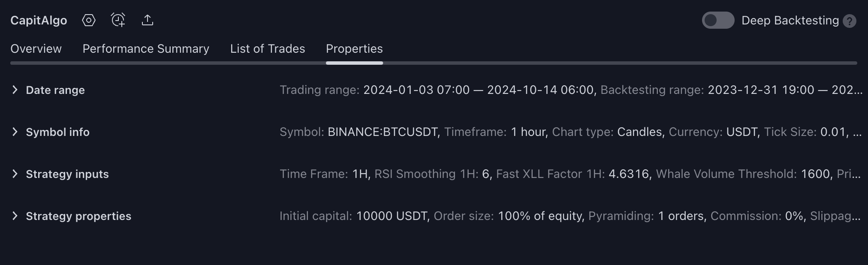868x265 pixels.
Task: Open strategy settings hexagon icon
Action: pyautogui.click(x=89, y=20)
